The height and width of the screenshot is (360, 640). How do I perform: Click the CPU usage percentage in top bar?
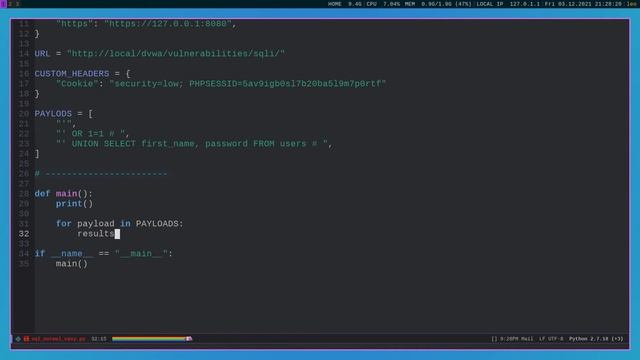pyautogui.click(x=383, y=4)
